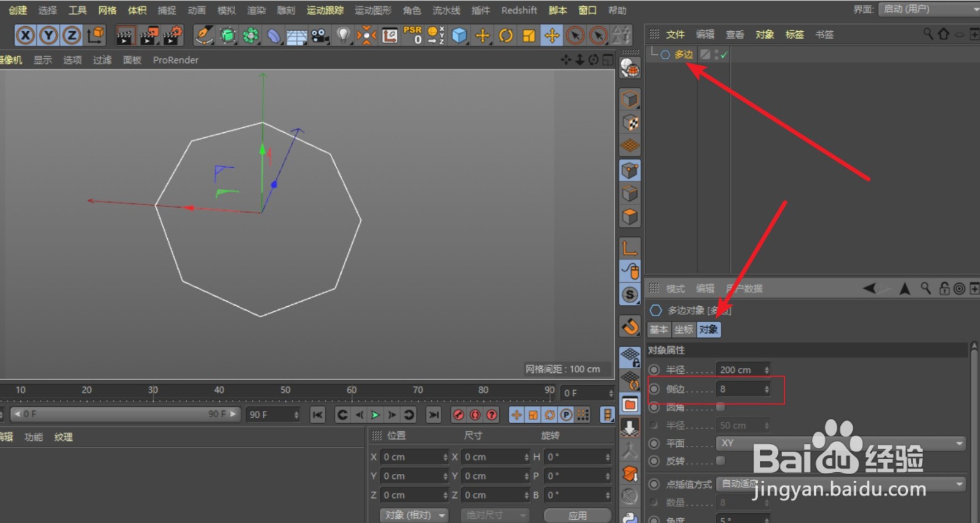Open the object manager 标签 menu
The height and width of the screenshot is (523, 980).
click(x=794, y=34)
